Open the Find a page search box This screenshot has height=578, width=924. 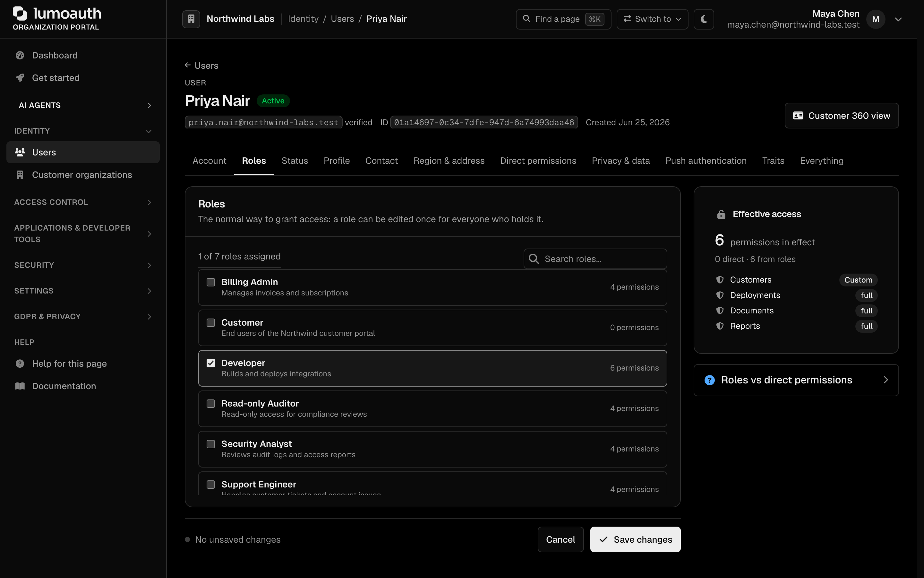point(563,19)
